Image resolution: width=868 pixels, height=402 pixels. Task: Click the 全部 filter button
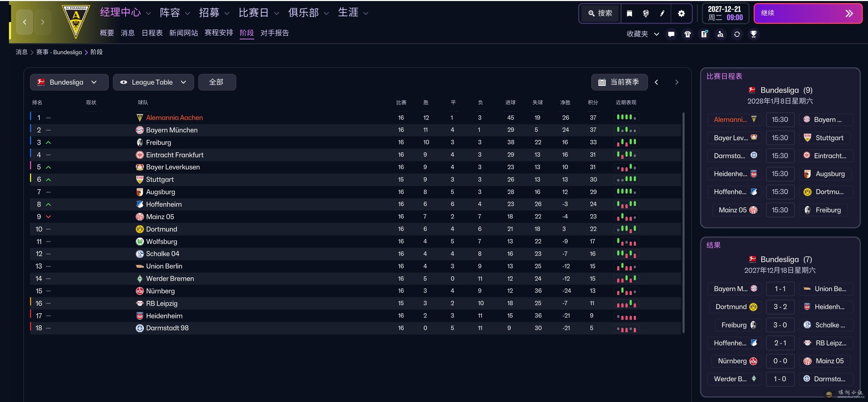[217, 82]
